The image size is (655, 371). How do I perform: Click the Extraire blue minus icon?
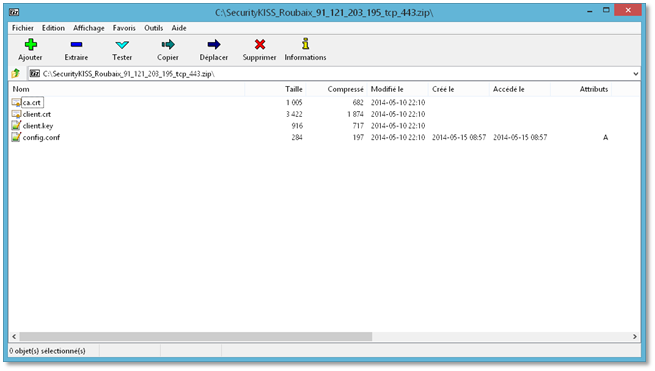(76, 44)
